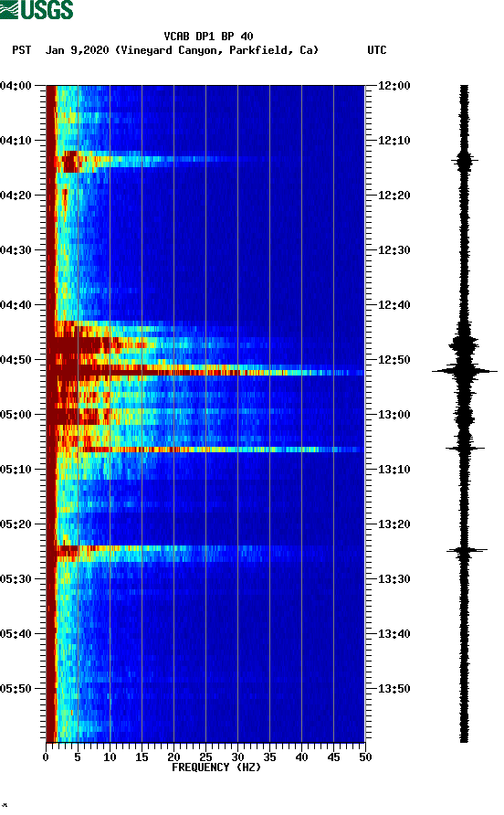Click the 04:30 PST time label

coord(16,250)
